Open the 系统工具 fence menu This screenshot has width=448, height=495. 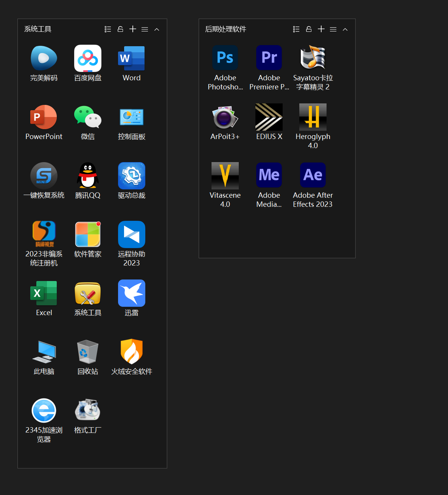pyautogui.click(x=145, y=29)
